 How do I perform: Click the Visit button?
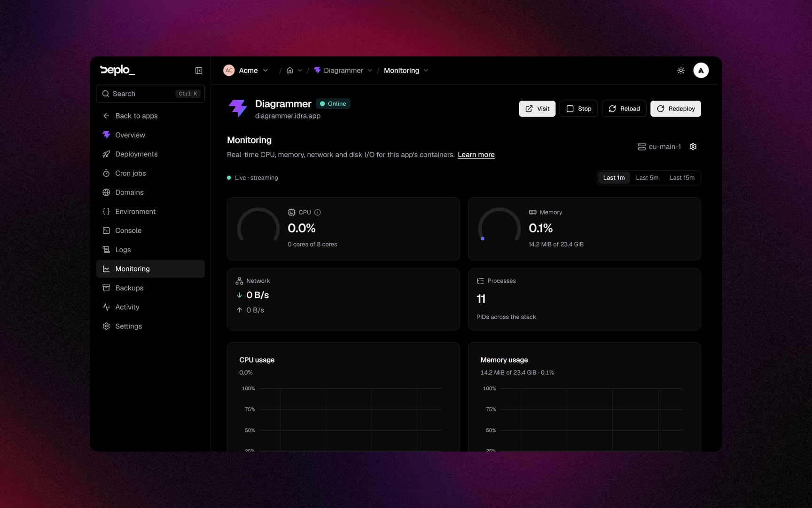tap(537, 109)
